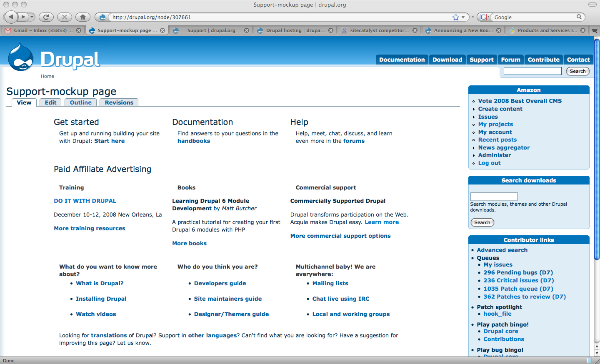
Task: Select the View page tab
Action: point(24,102)
